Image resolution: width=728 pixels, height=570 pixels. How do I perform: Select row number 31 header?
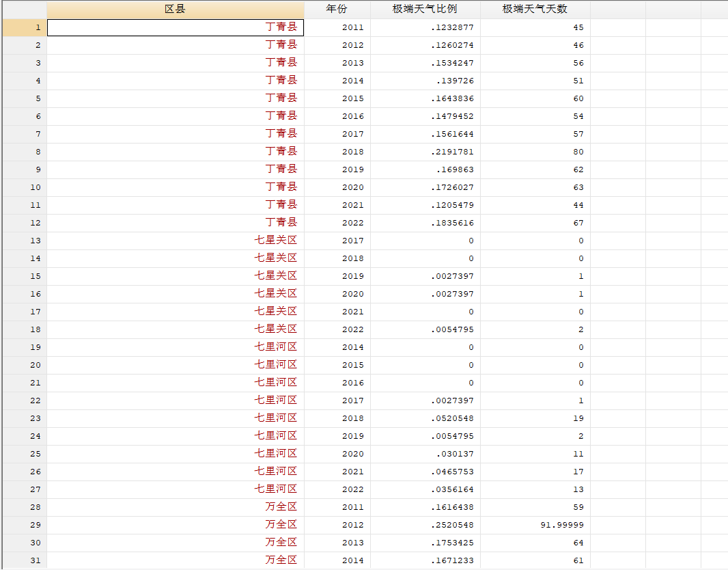click(x=25, y=560)
